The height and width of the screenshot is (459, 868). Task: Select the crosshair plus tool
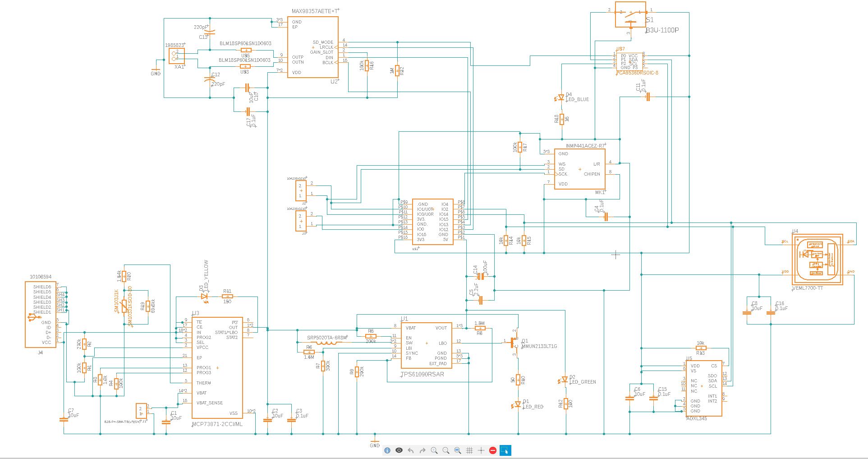click(x=481, y=450)
